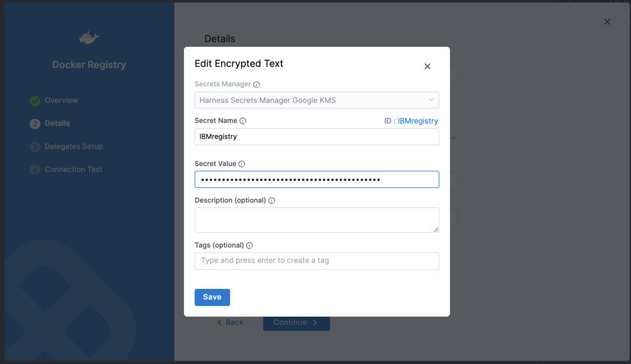Select the Connection Test step

point(73,170)
